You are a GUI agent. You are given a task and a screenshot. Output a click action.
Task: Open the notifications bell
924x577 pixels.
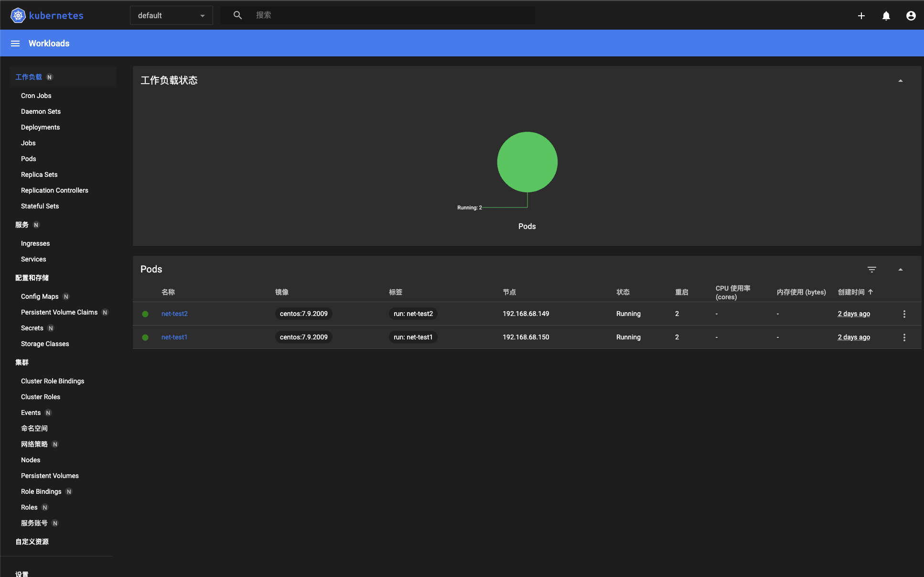point(886,16)
